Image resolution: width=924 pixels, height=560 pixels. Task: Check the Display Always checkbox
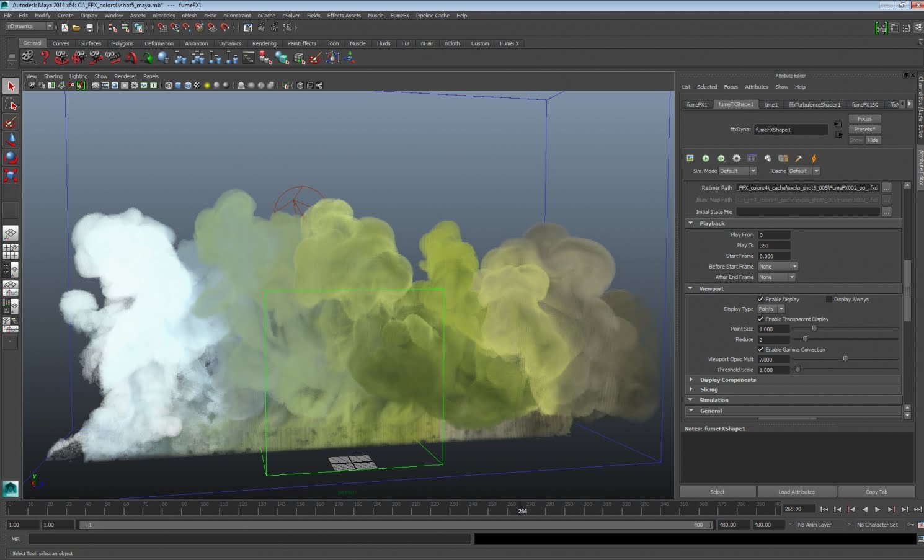tap(828, 299)
